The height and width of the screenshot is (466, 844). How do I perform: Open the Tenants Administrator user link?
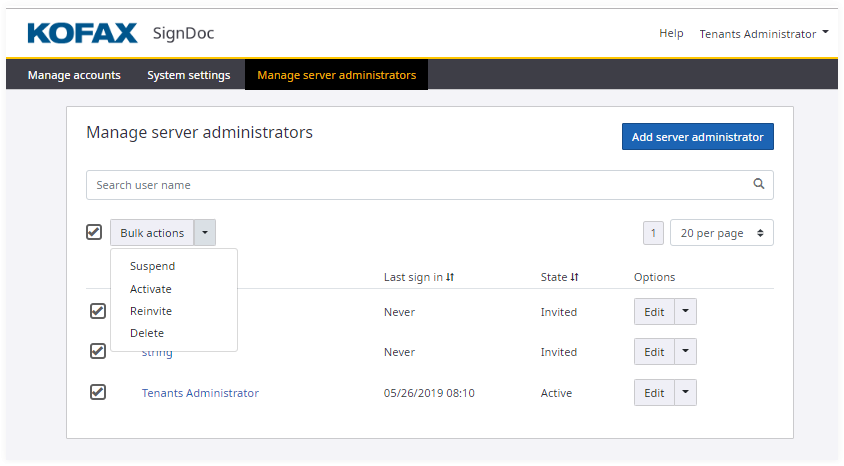tap(200, 393)
